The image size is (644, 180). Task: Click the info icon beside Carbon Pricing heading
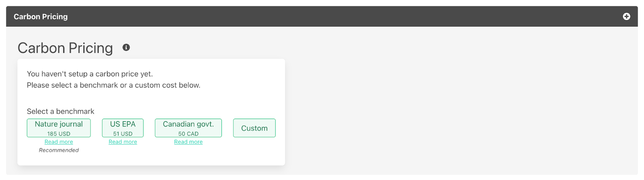click(126, 47)
